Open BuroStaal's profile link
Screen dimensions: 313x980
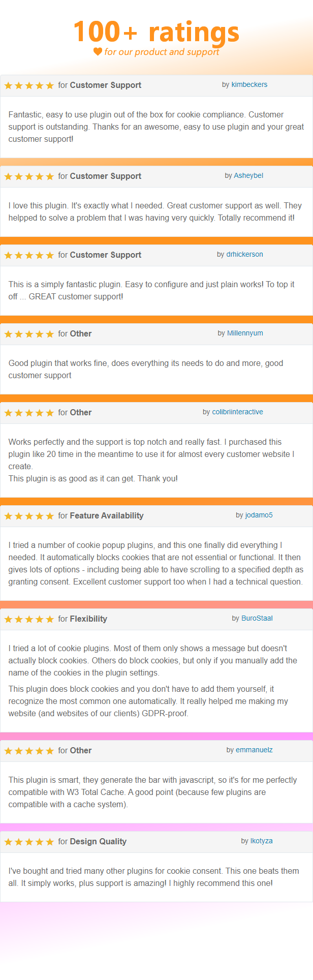[x=257, y=619]
